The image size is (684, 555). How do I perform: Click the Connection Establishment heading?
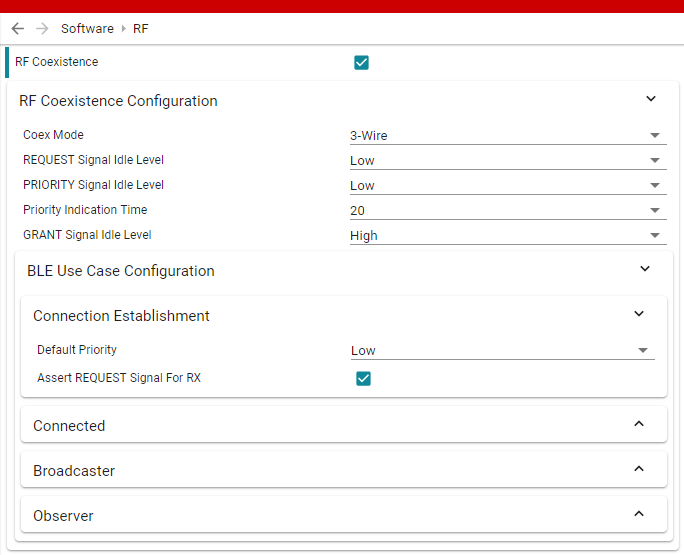click(121, 316)
